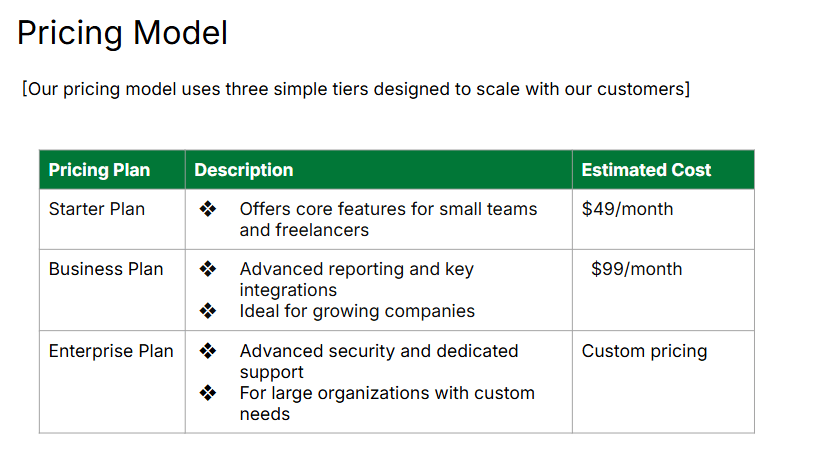The width and height of the screenshot is (814, 465).
Task: Click the "$49/month" price cell
Action: coord(627,209)
